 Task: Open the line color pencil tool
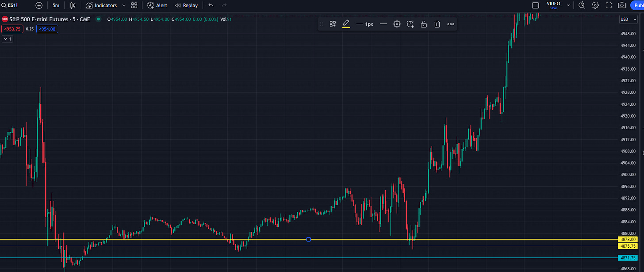pos(346,24)
